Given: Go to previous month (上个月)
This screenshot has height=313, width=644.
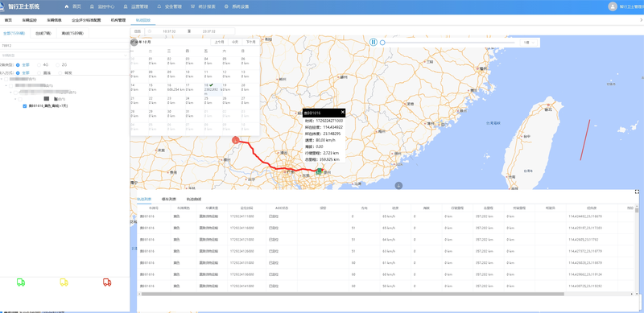Looking at the screenshot, I should 220,42.
